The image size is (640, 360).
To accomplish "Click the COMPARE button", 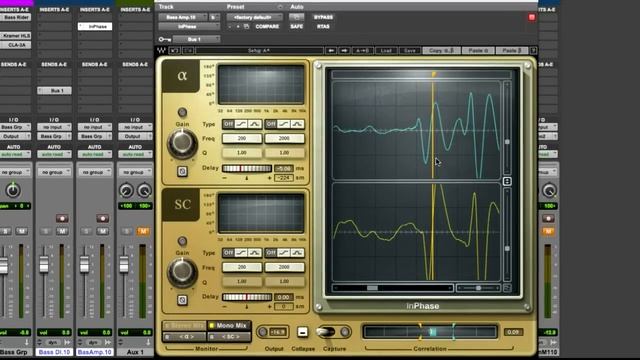I will [x=267, y=27].
